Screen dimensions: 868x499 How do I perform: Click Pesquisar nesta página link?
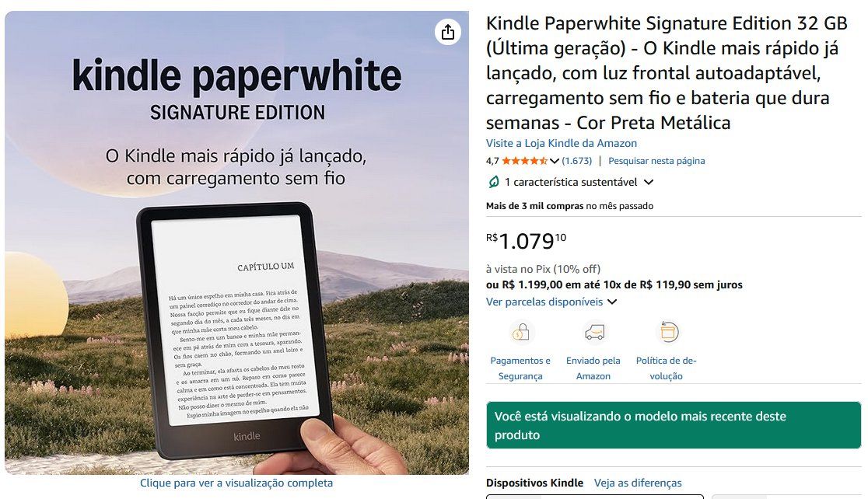(x=656, y=161)
